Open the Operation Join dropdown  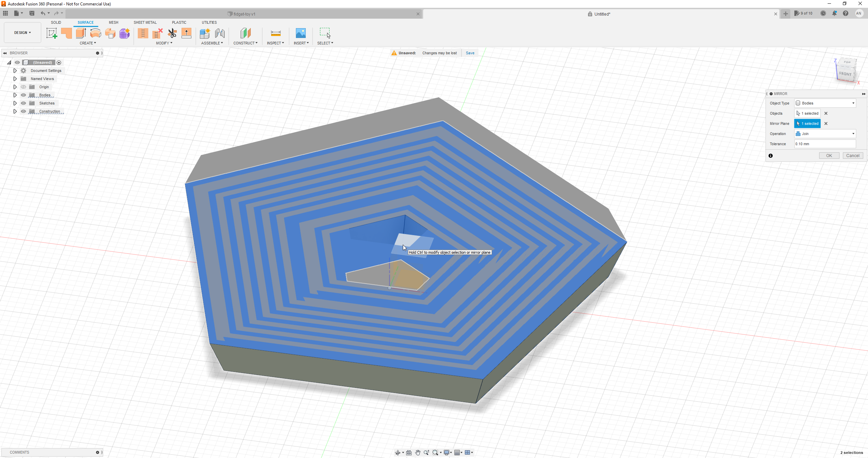(825, 134)
